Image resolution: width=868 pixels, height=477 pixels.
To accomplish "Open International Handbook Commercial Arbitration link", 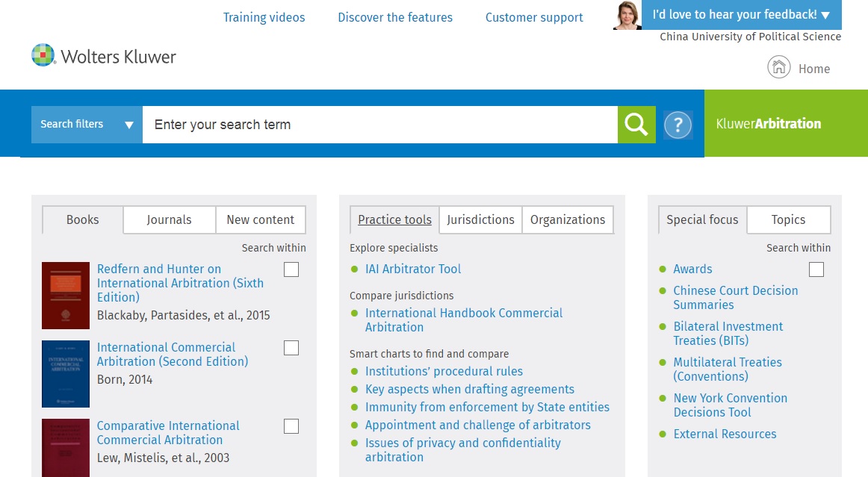I will coord(464,319).
